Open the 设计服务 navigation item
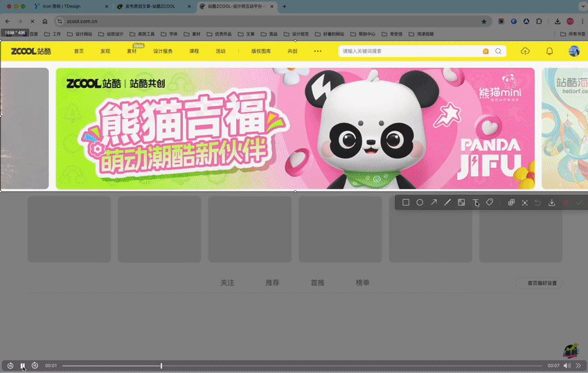Screen dimensions: 588x373 pyautogui.click(x=163, y=51)
